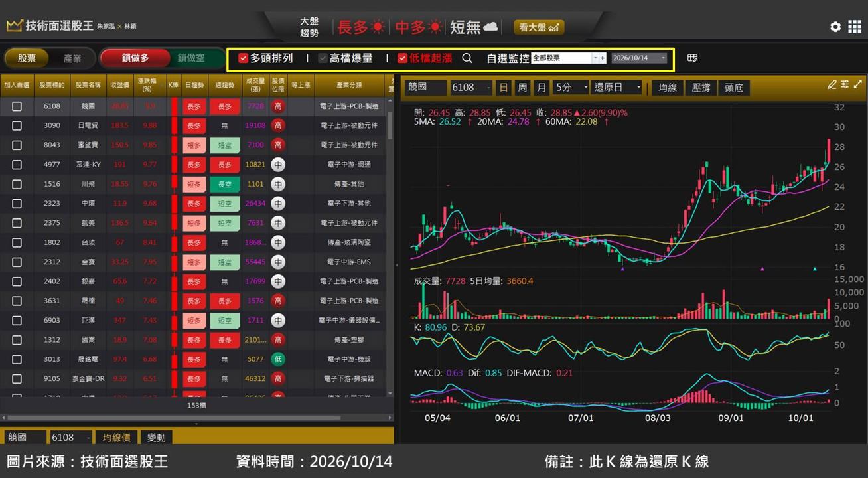Check watchlist box for 8043 蜜望實
The height and width of the screenshot is (478, 868).
tap(17, 145)
